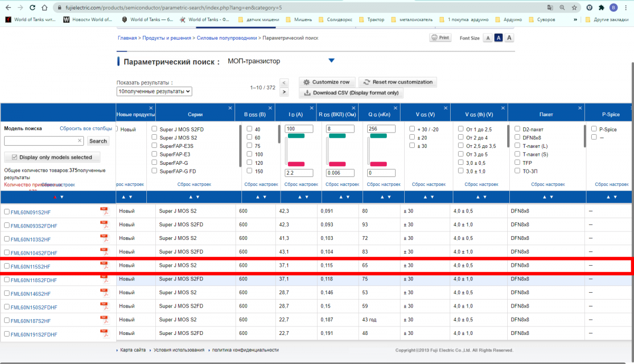This screenshot has height=364, width=634.
Task: Reload the page with browser refresh icon
Action: 33,8
